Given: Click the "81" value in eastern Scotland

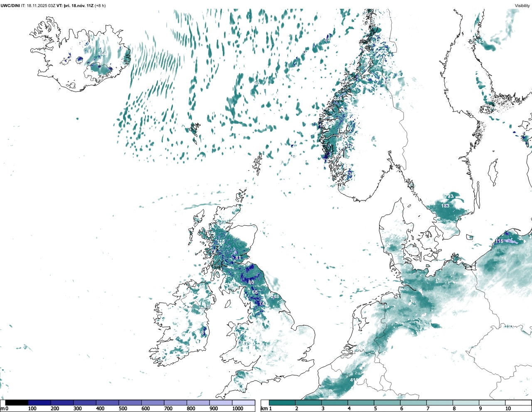Looking at the screenshot, I should [238, 258].
